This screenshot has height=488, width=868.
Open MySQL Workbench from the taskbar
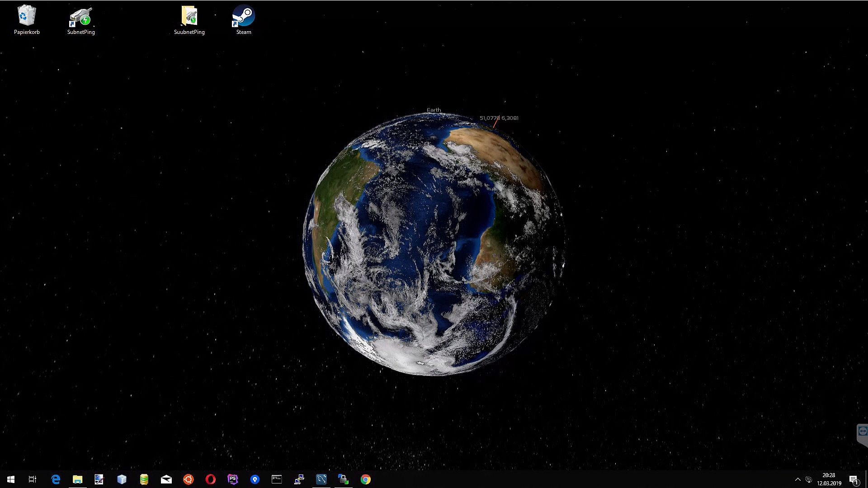(321, 479)
